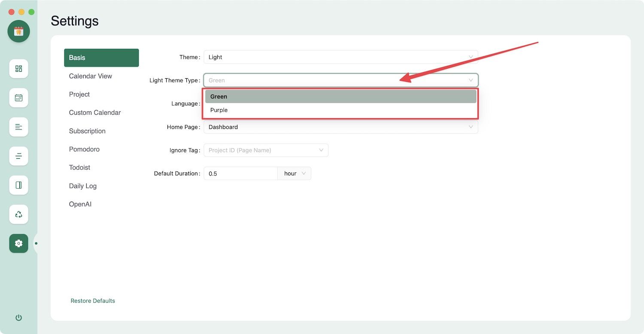Expand the Theme dropdown set to Light
The width and height of the screenshot is (644, 334).
click(340, 57)
